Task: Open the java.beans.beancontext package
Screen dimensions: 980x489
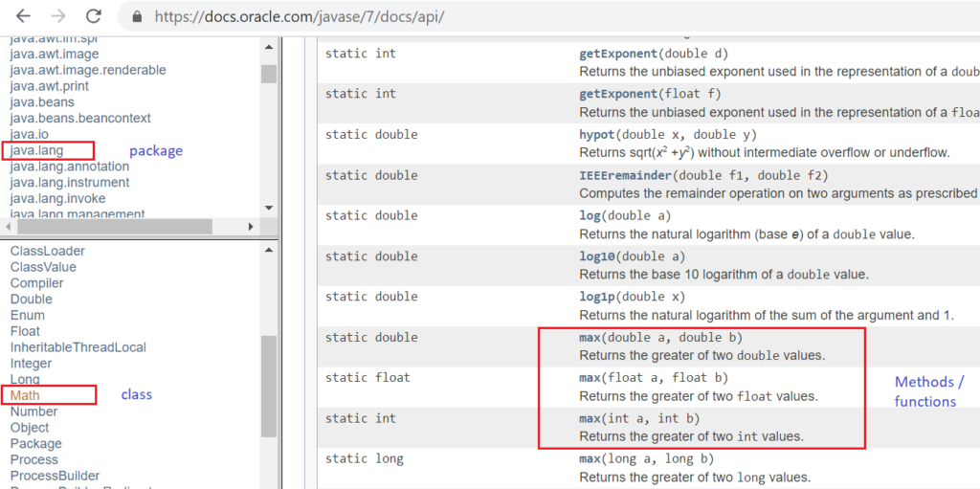Action: 80,118
